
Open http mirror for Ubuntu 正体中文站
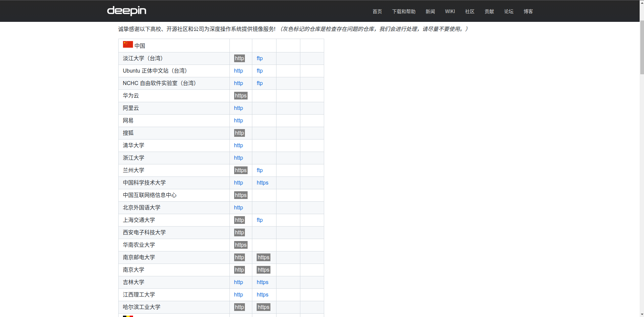(239, 71)
